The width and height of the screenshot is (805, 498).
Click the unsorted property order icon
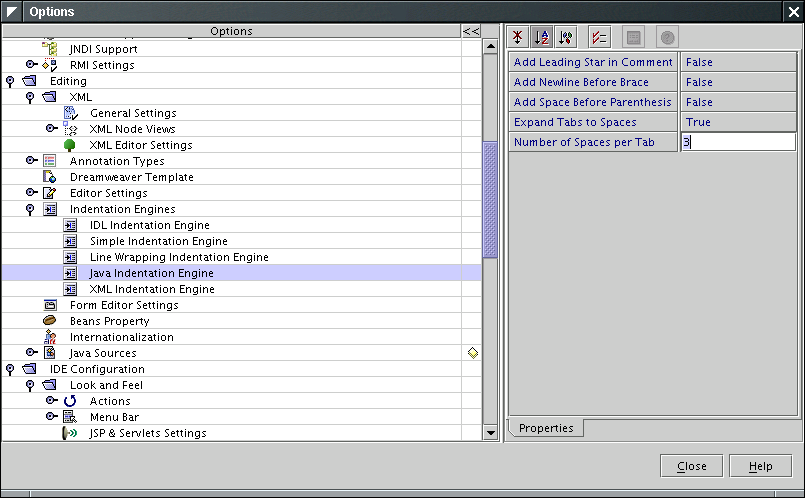(518, 37)
